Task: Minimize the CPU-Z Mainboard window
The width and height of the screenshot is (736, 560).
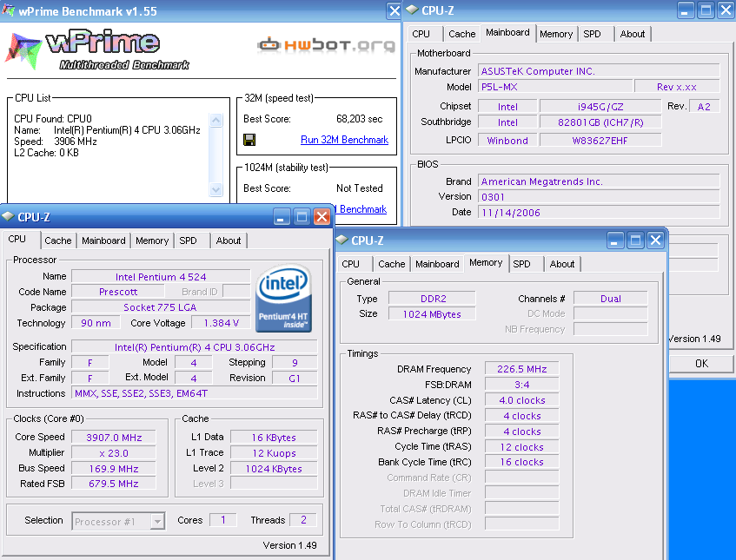Action: [685, 10]
